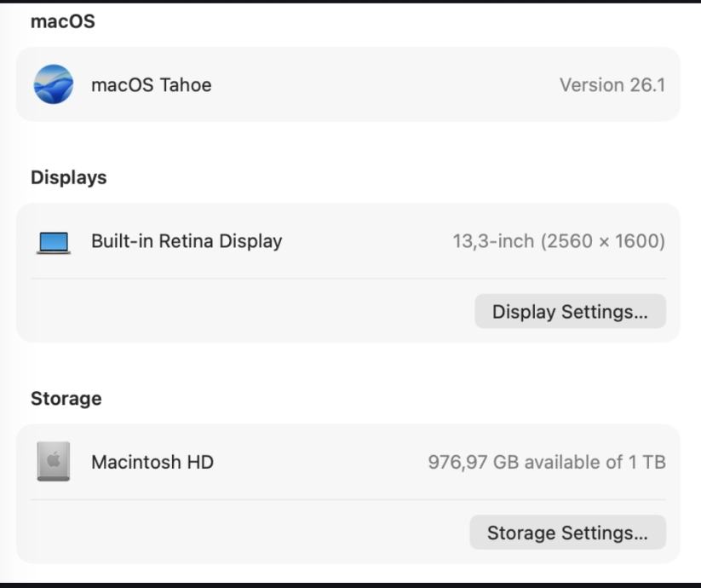This screenshot has width=701, height=588.
Task: Click the laptop icon for Built-in Display
Action: [54, 242]
